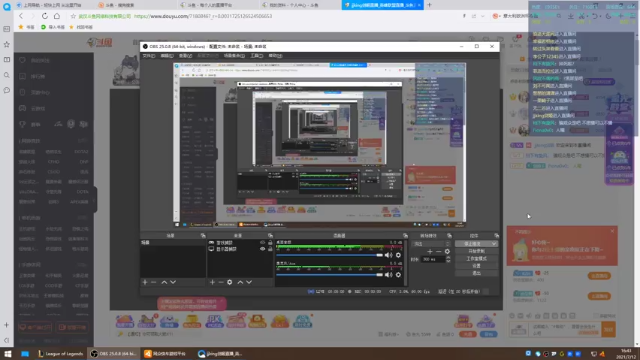This screenshot has height=360, width=640.
Task: Reload the Douyu page in browser
Action: pos(44,16)
